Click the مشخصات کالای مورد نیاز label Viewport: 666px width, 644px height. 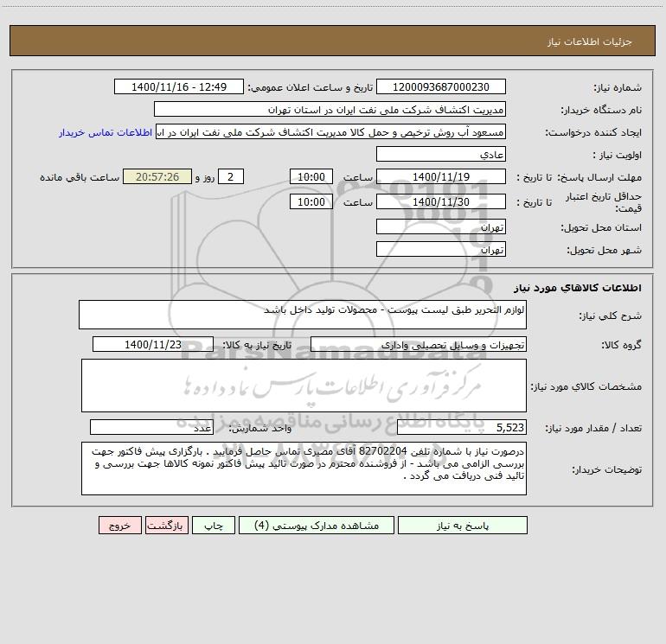[x=586, y=386]
